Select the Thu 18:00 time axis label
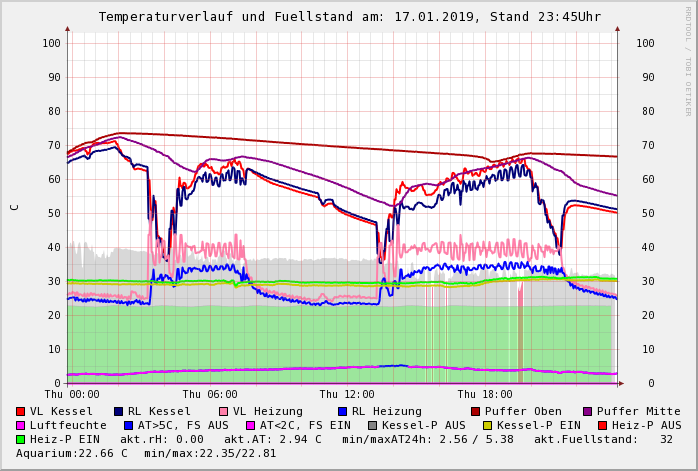This screenshot has width=698, height=471. click(x=485, y=395)
